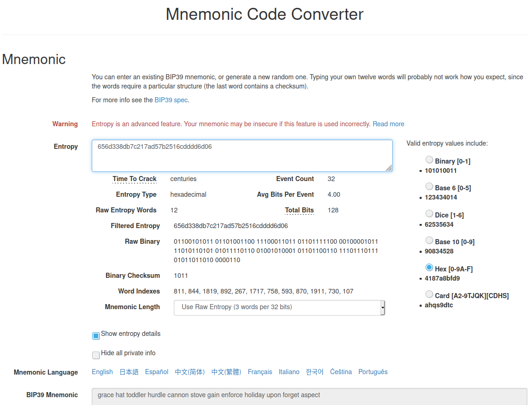Select the Hex [0-9A-F] entropy option

pyautogui.click(x=429, y=267)
